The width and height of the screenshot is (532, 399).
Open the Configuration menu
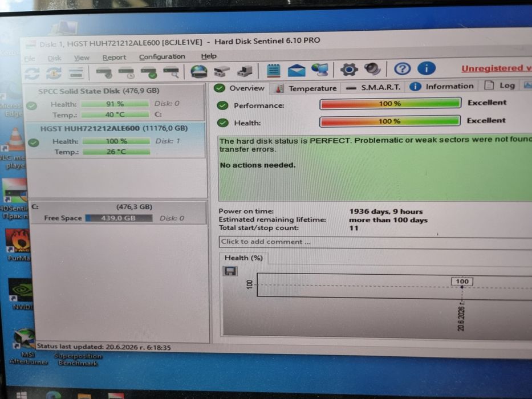pyautogui.click(x=162, y=56)
